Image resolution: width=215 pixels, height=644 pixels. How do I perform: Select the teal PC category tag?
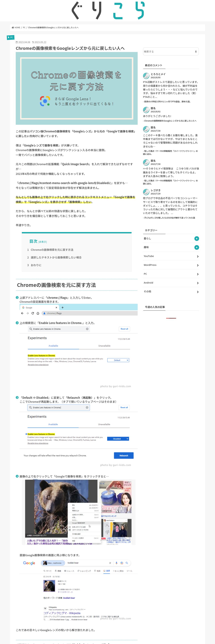[x=10, y=37]
